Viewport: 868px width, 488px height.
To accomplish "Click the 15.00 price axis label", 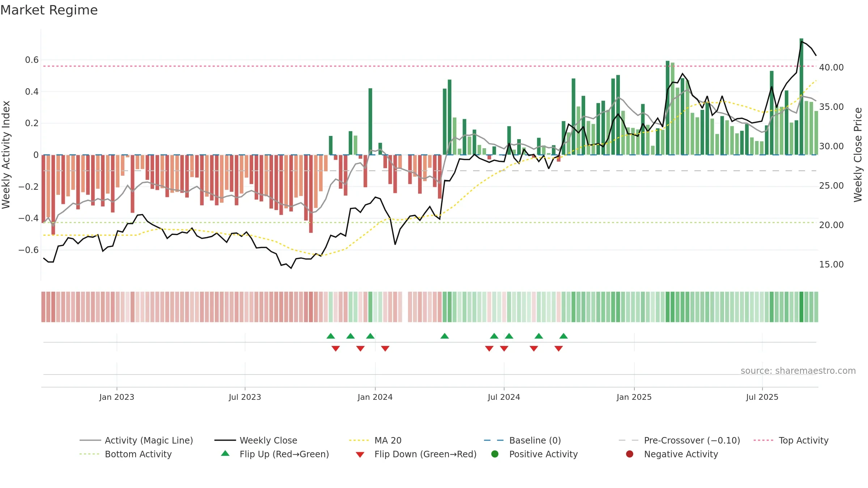I will coord(831,264).
